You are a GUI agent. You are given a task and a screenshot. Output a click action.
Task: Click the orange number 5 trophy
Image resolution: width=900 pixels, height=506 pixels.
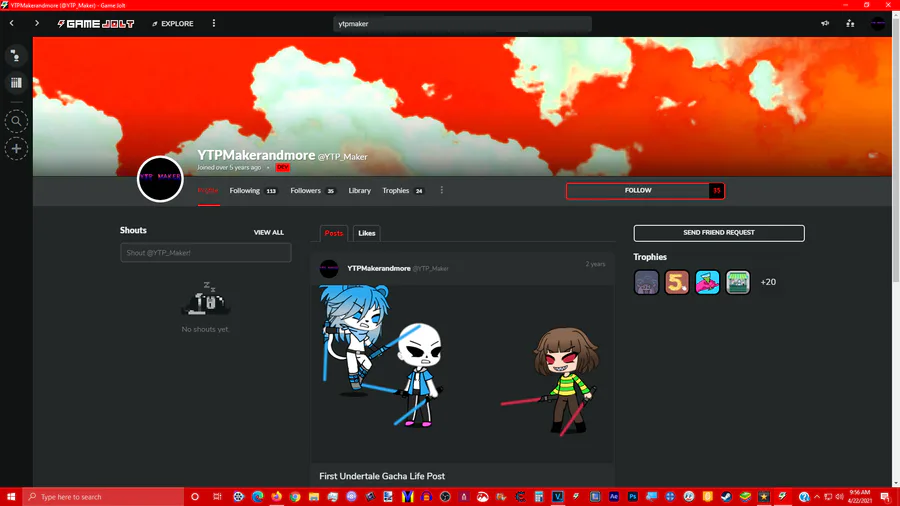coord(677,282)
